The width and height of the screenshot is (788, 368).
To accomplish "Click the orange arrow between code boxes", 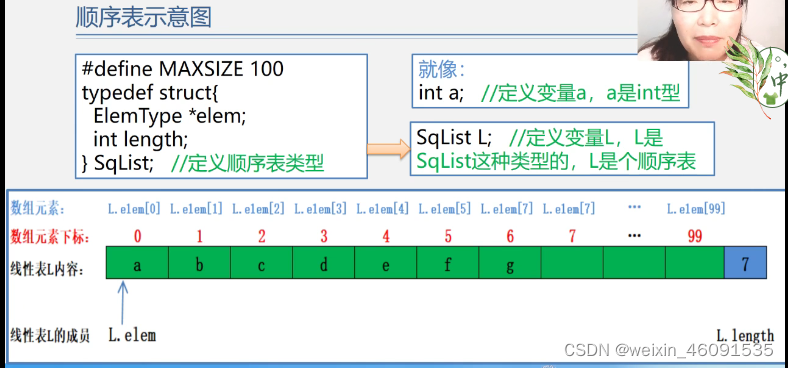I will 388,149.
